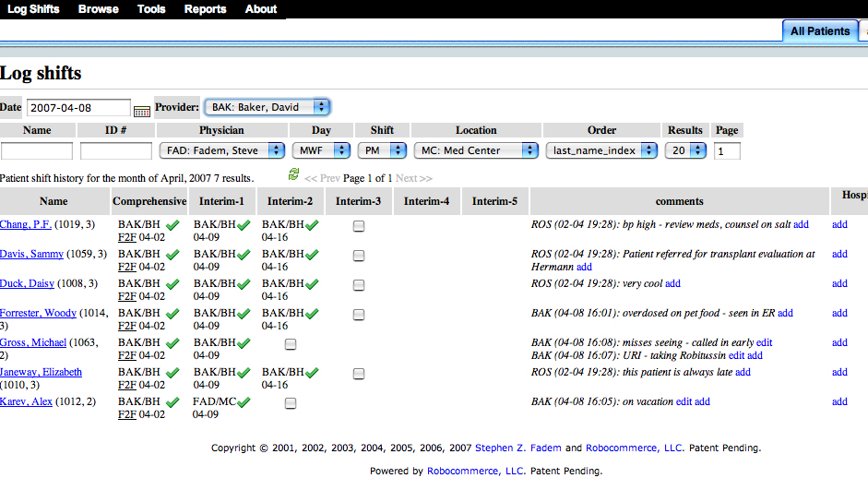
Task: Click Robocommerce, LLC link in copyright line
Action: 634,448
